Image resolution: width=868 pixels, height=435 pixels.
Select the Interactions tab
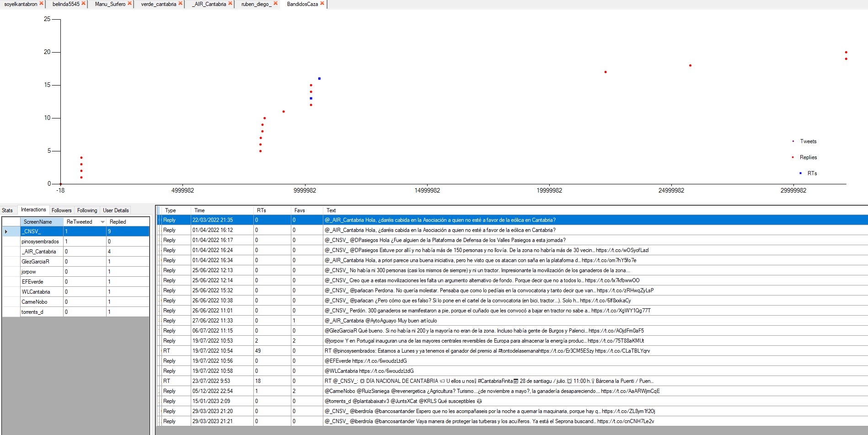click(33, 209)
